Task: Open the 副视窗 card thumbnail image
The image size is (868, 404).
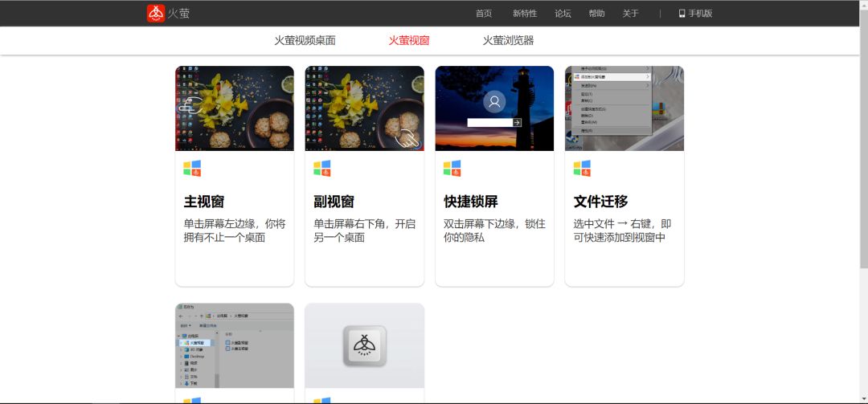Action: pyautogui.click(x=364, y=108)
